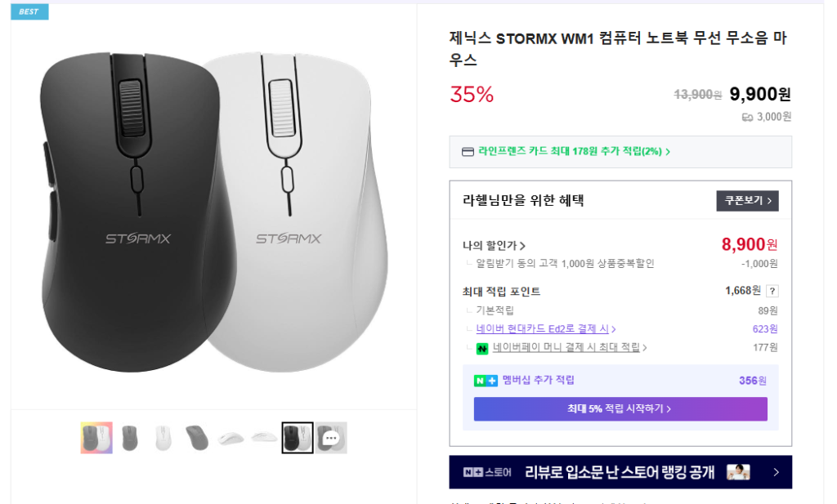The width and height of the screenshot is (837, 504).
Task: Select the colorful gradient background mouse thumbnail
Action: pyautogui.click(x=96, y=438)
